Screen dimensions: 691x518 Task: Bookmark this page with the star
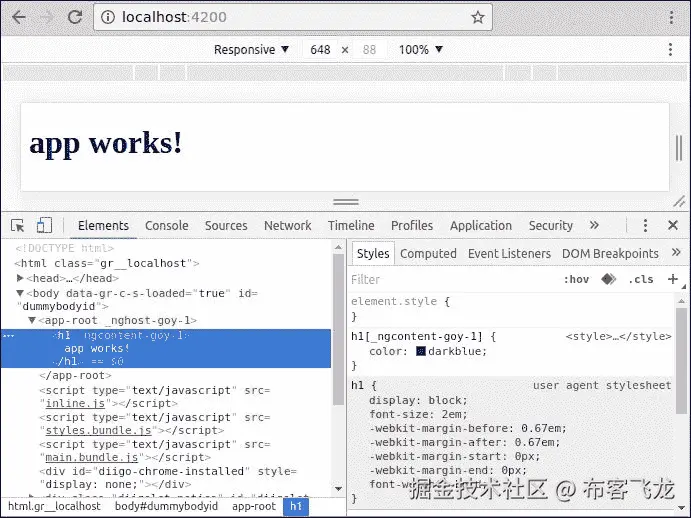click(478, 17)
